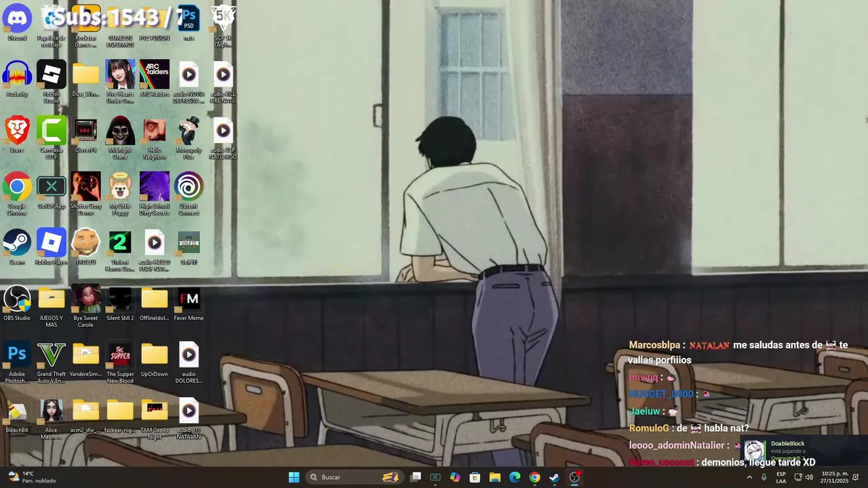Open Microsoft Edge from the taskbar
Image resolution: width=868 pixels, height=488 pixels.
[515, 477]
